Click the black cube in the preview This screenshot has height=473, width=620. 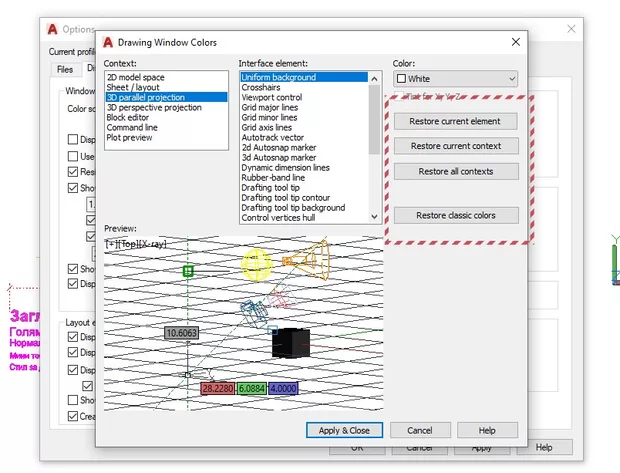click(290, 342)
